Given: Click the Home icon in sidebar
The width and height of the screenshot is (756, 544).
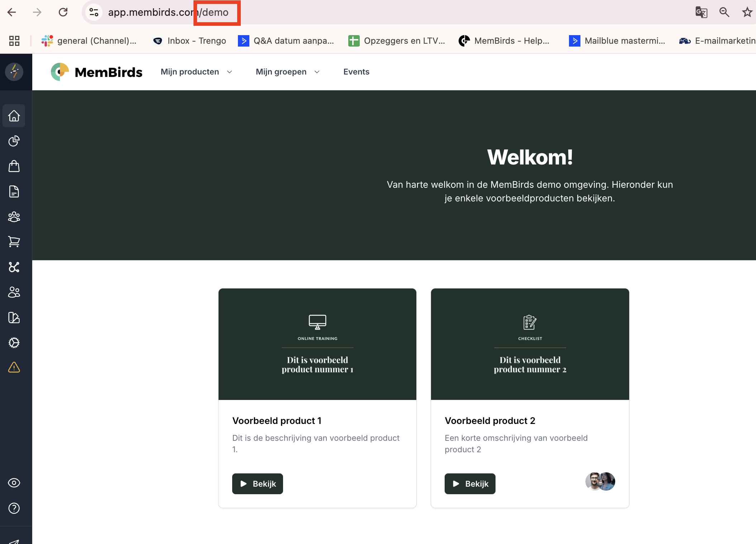Looking at the screenshot, I should tap(14, 116).
